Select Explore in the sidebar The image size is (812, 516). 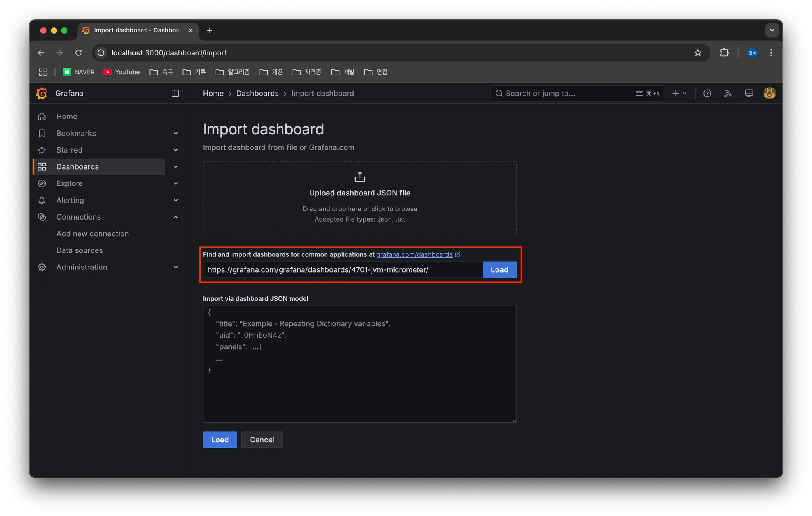tap(69, 183)
